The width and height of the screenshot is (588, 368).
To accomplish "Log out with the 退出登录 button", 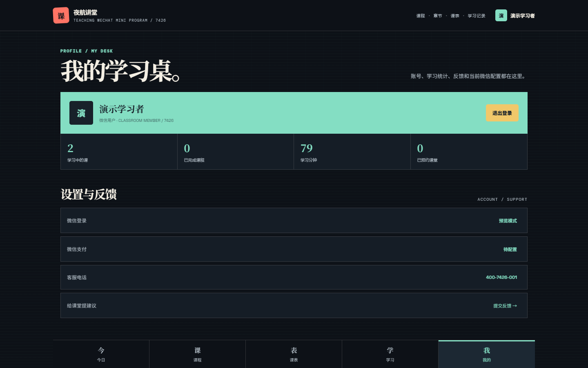I will coord(502,113).
